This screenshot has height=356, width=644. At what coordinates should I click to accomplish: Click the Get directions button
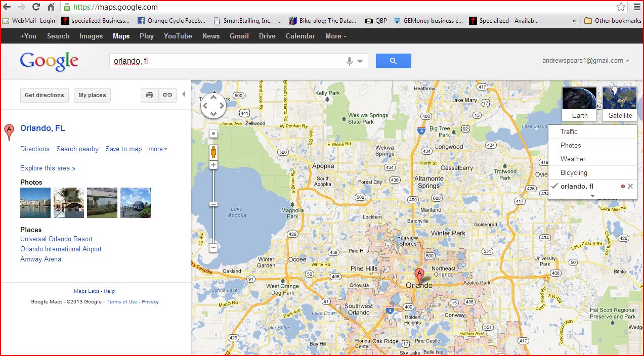(44, 95)
